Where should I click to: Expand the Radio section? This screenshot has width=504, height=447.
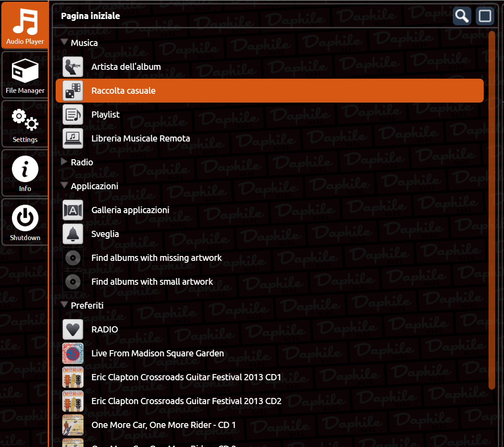click(x=64, y=161)
